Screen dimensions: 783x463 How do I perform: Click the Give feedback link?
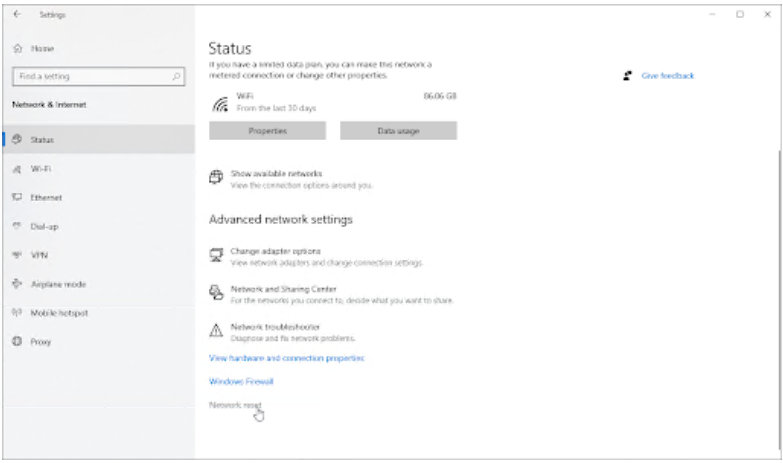[x=667, y=76]
